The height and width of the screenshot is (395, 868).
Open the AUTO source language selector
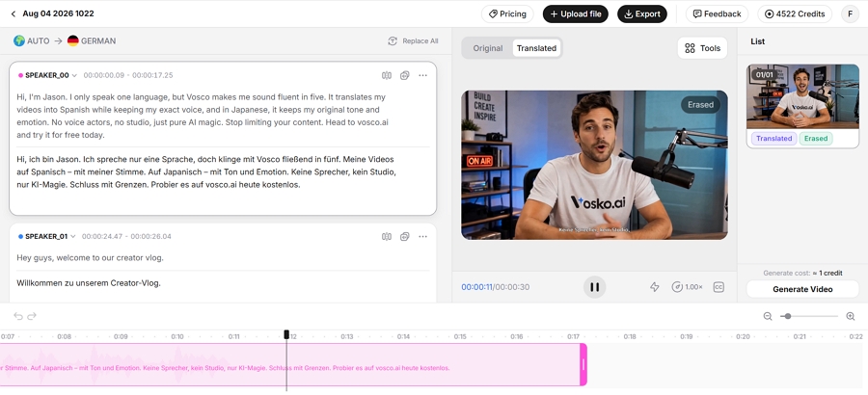[x=32, y=40]
